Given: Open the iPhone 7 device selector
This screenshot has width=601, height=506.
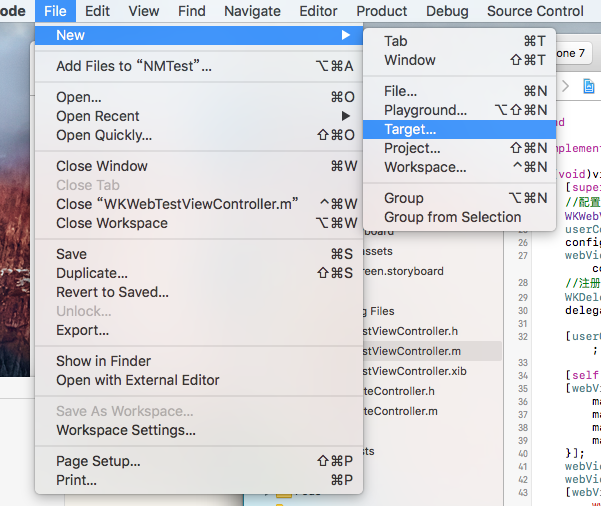Looking at the screenshot, I should pos(570,53).
